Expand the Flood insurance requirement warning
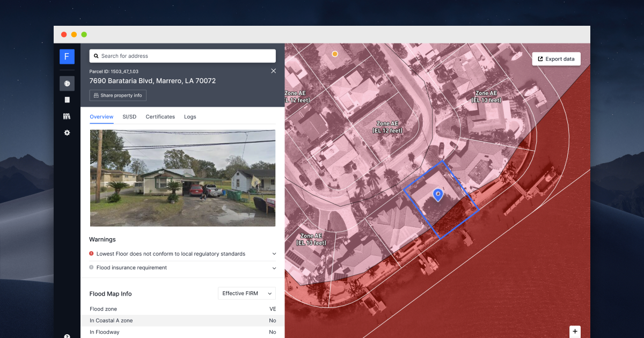The width and height of the screenshot is (644, 338). pos(274,268)
